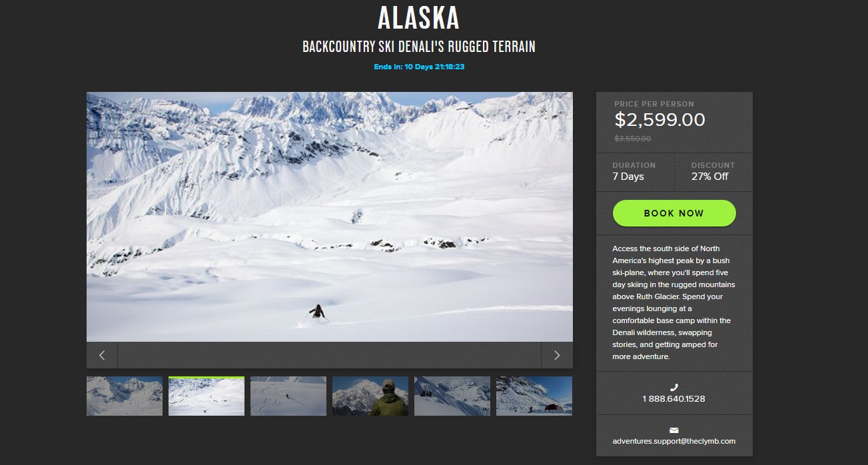Open adventures.support@theclymb.com email link
868x465 pixels.
[674, 441]
